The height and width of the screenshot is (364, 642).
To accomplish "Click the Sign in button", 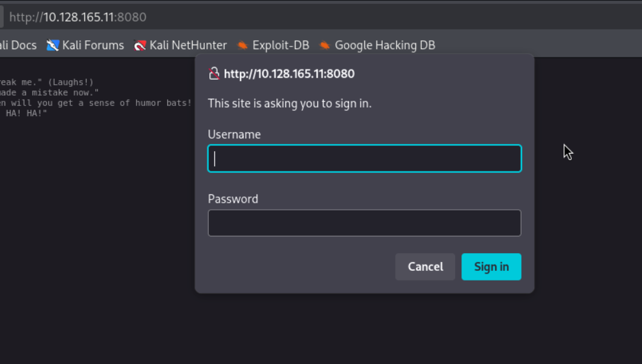I will click(491, 266).
